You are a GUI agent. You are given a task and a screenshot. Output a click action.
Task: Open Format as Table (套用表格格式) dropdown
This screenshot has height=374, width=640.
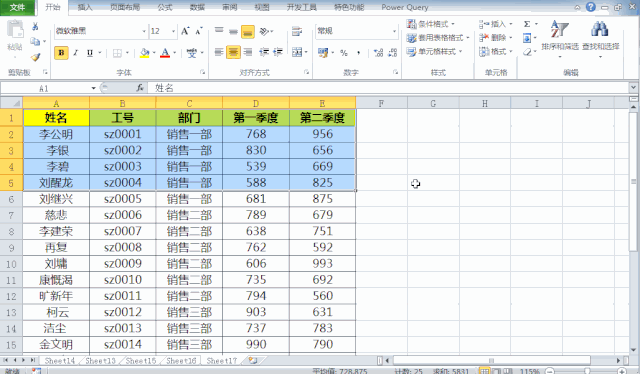point(438,38)
